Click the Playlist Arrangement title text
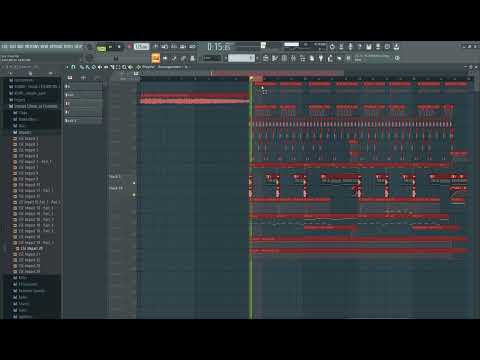Screen dimensions: 480x360 click(x=162, y=67)
